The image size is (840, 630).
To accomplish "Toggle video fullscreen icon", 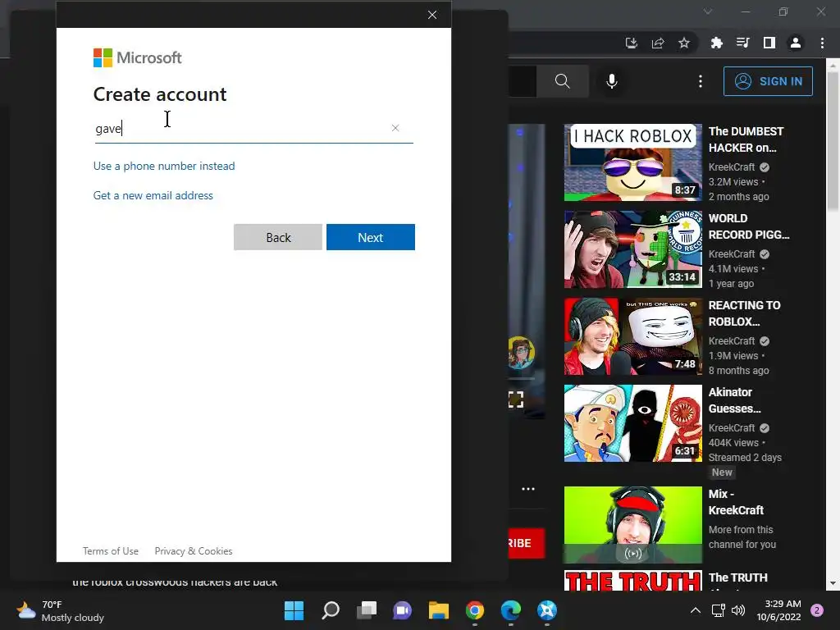I will [x=516, y=399].
